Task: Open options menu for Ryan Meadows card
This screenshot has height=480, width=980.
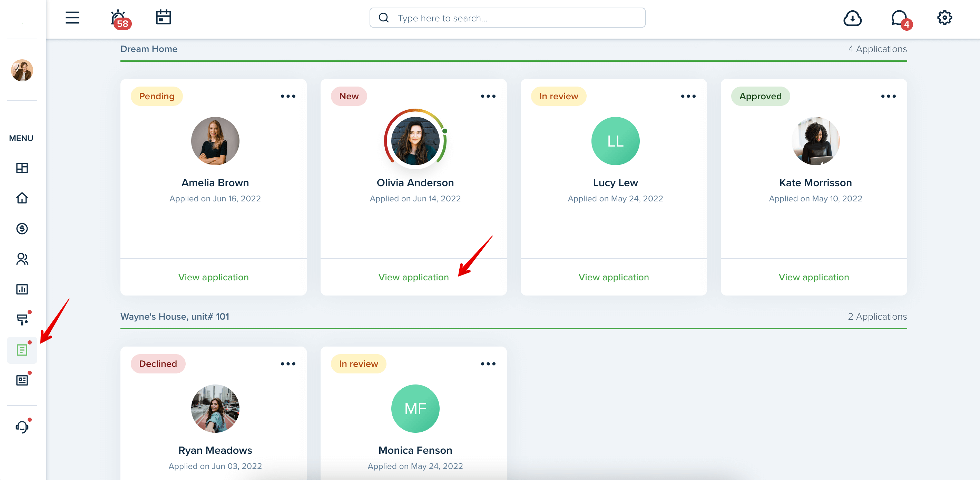Action: point(288,364)
